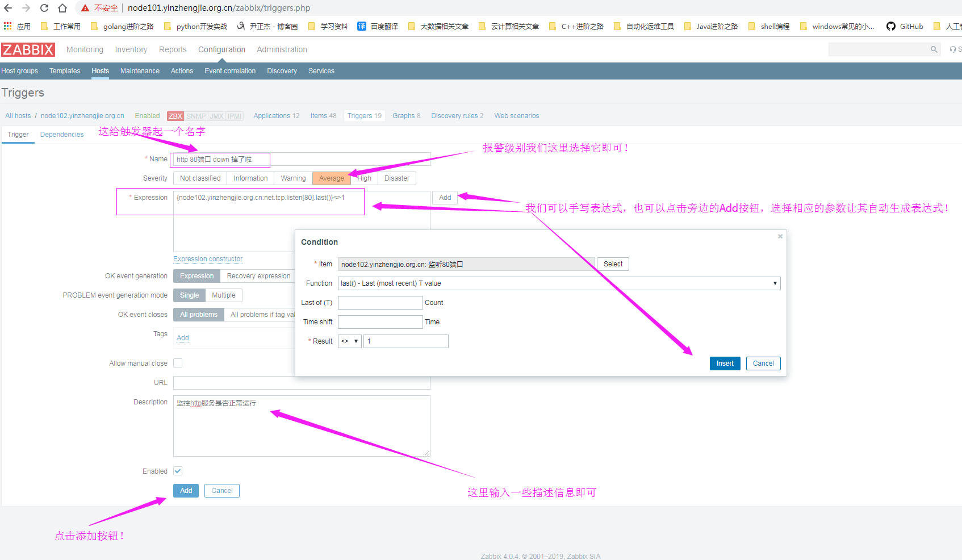962x560 pixels.
Task: Reload the page with refresh icon
Action: pyautogui.click(x=44, y=8)
